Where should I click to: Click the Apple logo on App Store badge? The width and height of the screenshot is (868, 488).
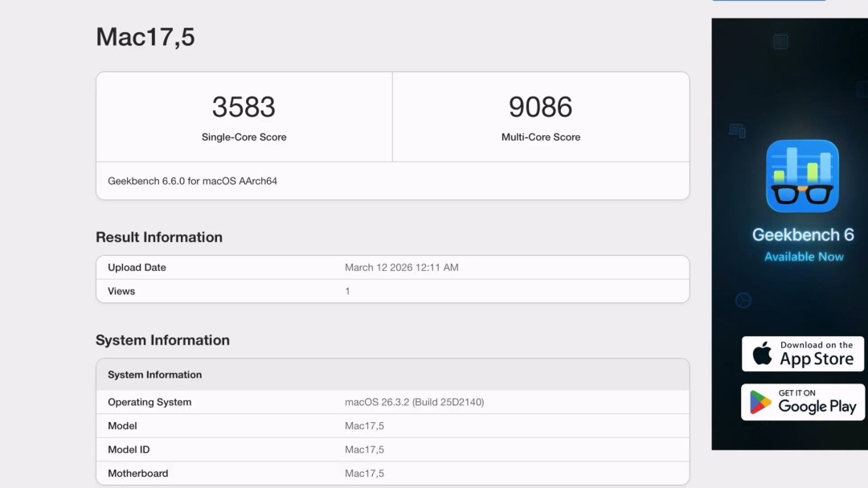click(762, 354)
